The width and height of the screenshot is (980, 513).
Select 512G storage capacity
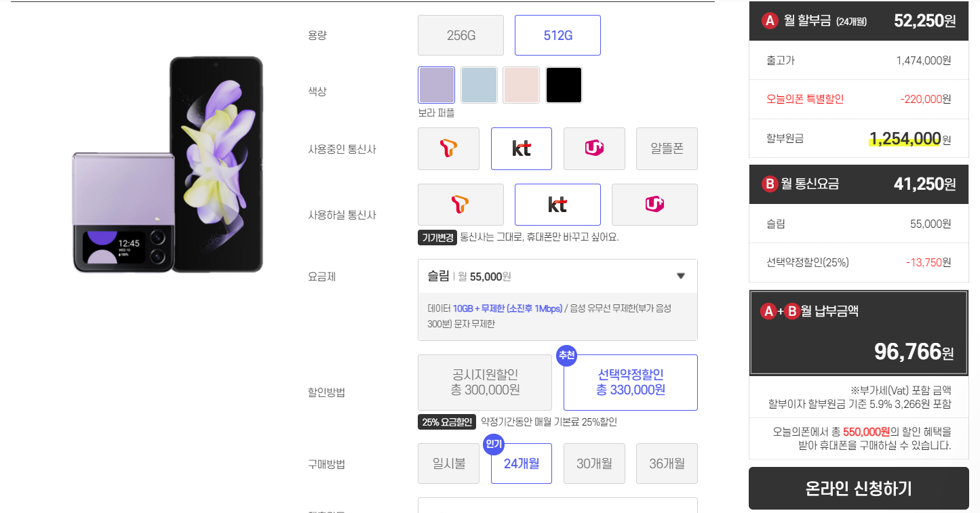pos(557,35)
